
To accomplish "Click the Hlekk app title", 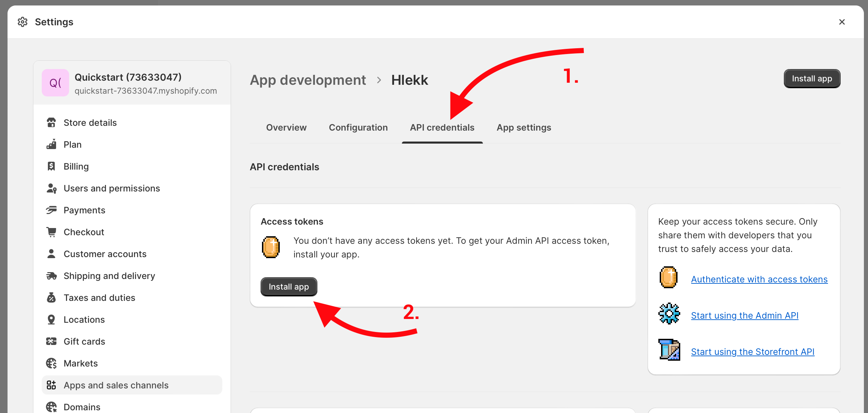I will (x=409, y=80).
